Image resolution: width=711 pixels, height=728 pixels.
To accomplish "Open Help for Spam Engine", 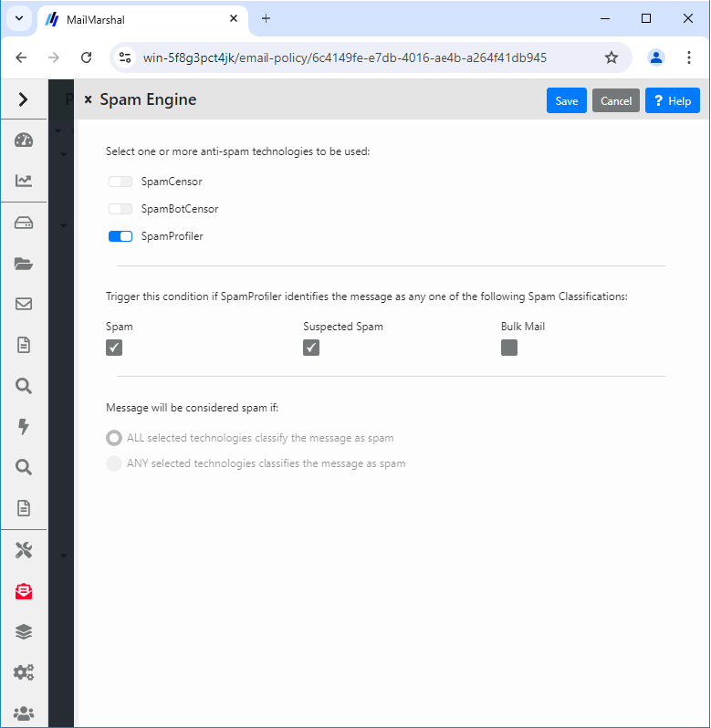I will (x=672, y=100).
